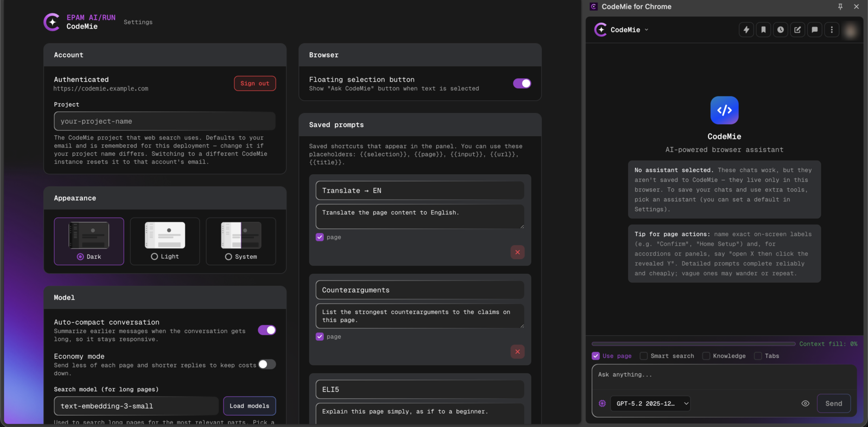Viewport: 868px width, 427px height.
Task: Click the blue code brackets CodeMie icon
Action: click(x=724, y=110)
